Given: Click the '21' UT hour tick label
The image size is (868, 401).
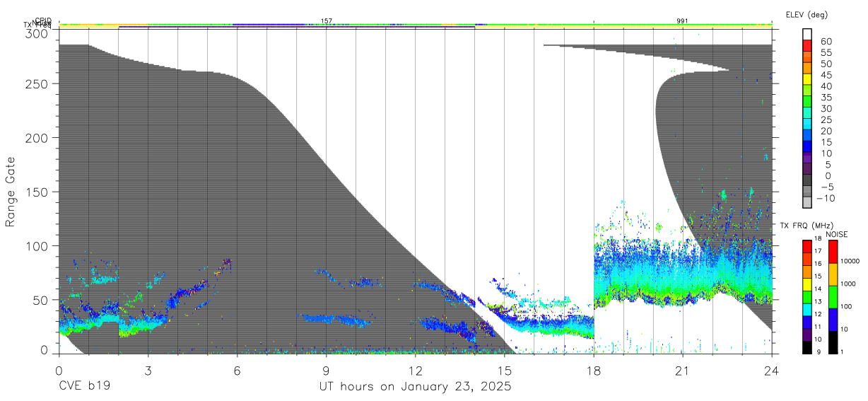Looking at the screenshot, I should (683, 371).
